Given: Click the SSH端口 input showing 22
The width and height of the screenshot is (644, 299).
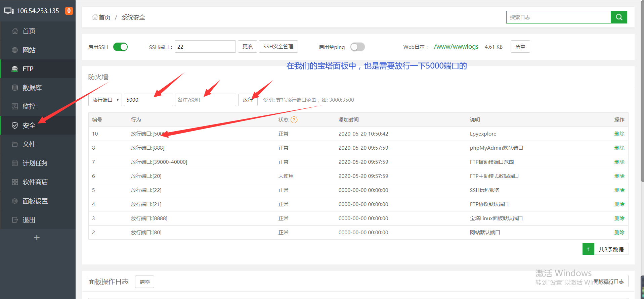Looking at the screenshot, I should (205, 47).
